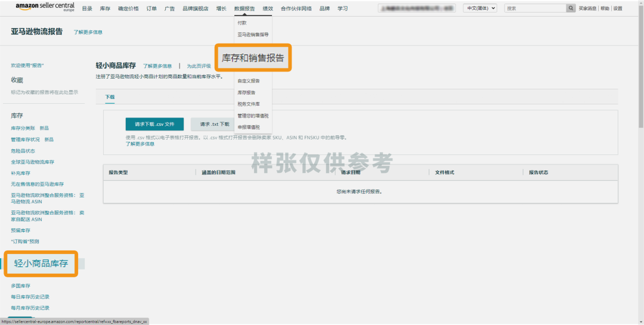The height and width of the screenshot is (325, 644).
Task: Click the 文件格式 column header
Action: [444, 172]
